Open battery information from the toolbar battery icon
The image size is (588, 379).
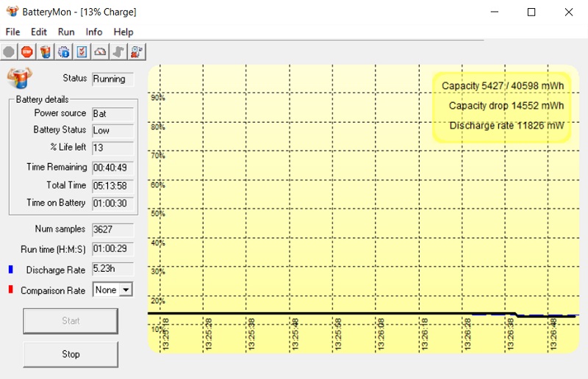(x=46, y=51)
